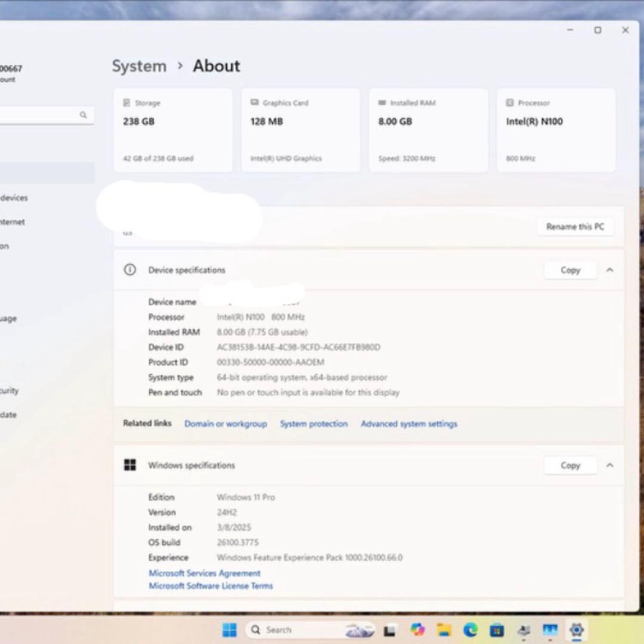Open the Microsoft Services Agreement

point(204,572)
